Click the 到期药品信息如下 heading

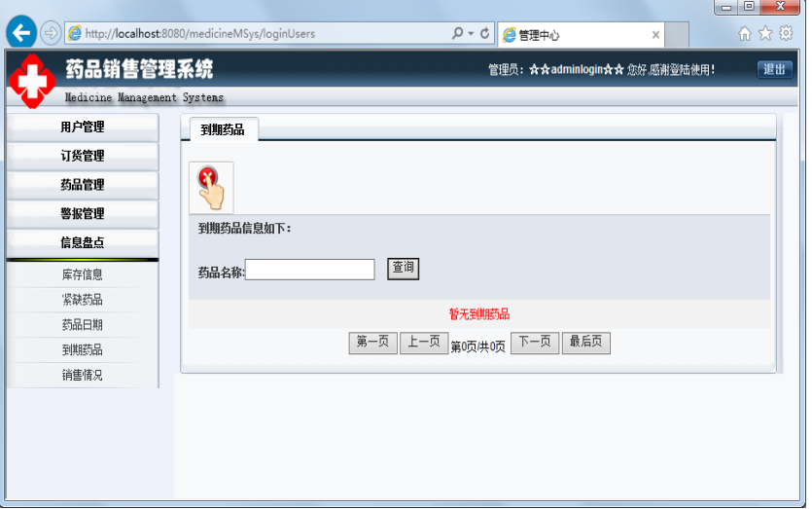tap(244, 229)
